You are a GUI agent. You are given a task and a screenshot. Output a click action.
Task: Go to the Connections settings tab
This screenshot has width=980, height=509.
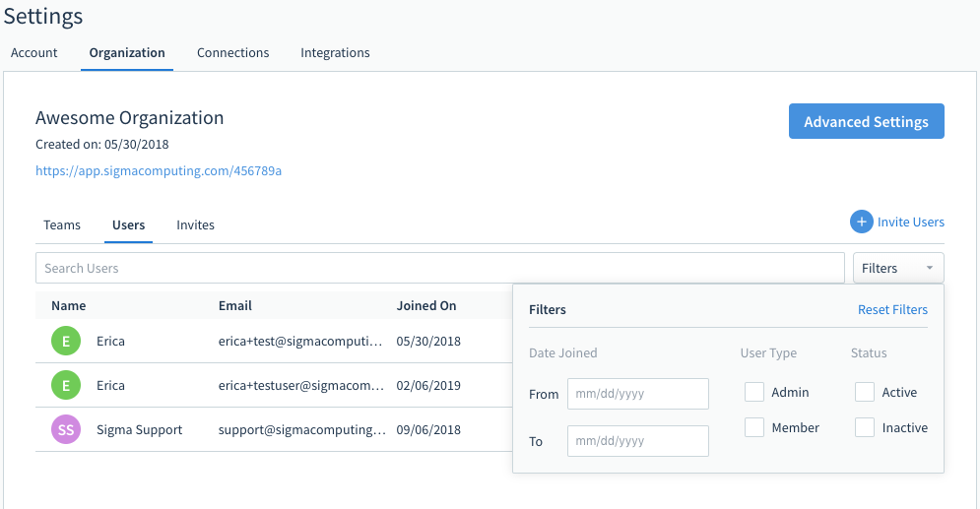pos(232,53)
